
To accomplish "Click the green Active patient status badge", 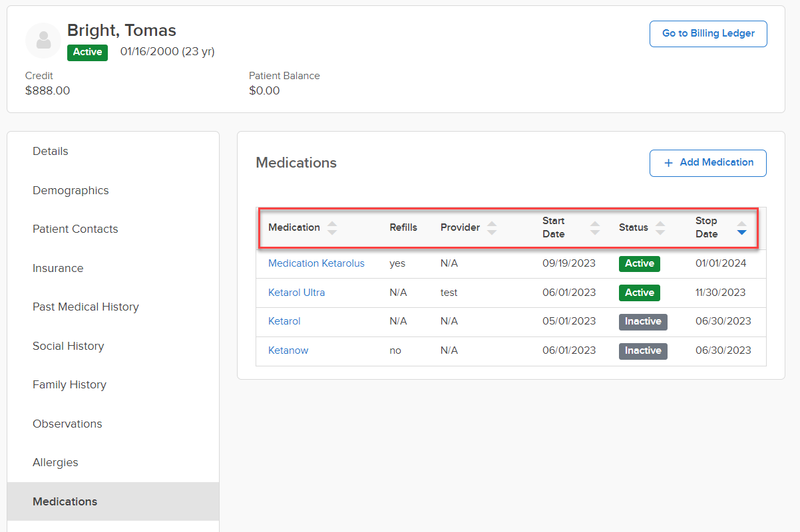I will click(x=87, y=52).
